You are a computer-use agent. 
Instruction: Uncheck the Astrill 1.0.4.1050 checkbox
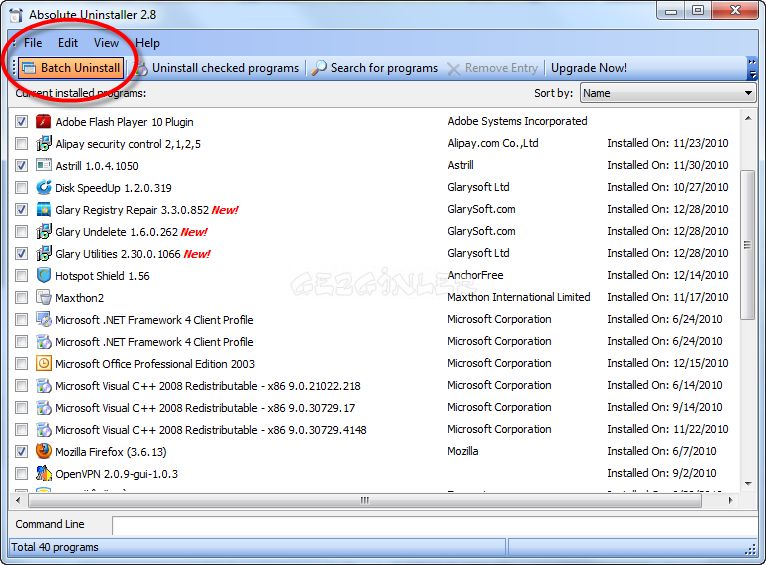pyautogui.click(x=21, y=166)
